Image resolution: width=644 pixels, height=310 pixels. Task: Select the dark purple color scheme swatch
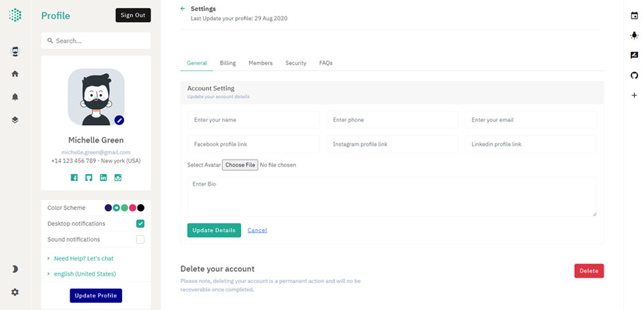(108, 208)
